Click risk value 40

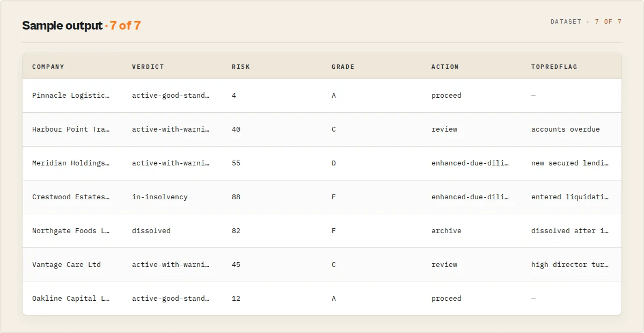236,129
